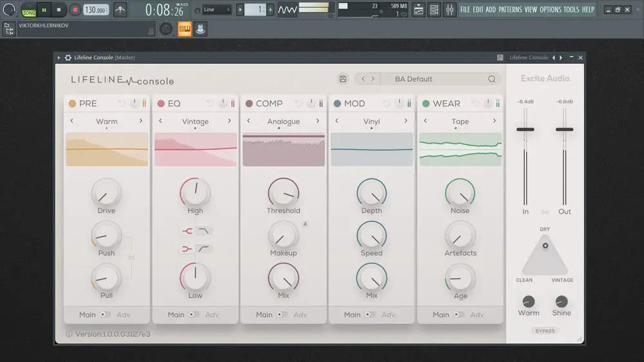Disable the WEAR module green dot
Viewport: 644px width, 362px height.
pyautogui.click(x=426, y=104)
